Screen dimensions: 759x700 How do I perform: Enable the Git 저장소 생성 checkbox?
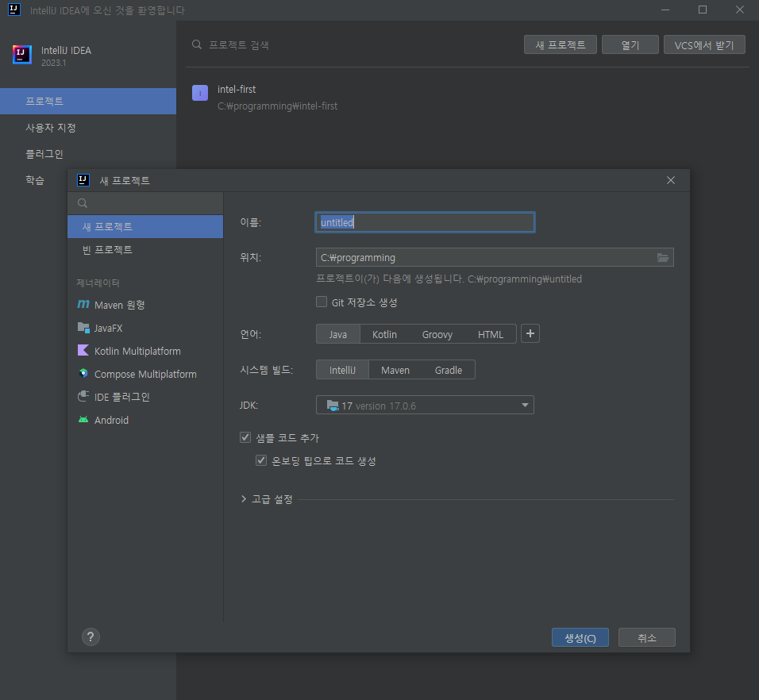tap(322, 302)
